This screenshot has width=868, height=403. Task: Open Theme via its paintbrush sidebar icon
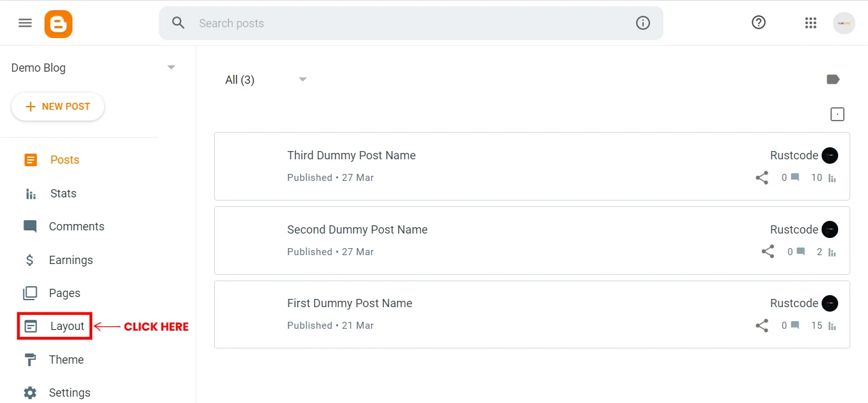coord(31,359)
